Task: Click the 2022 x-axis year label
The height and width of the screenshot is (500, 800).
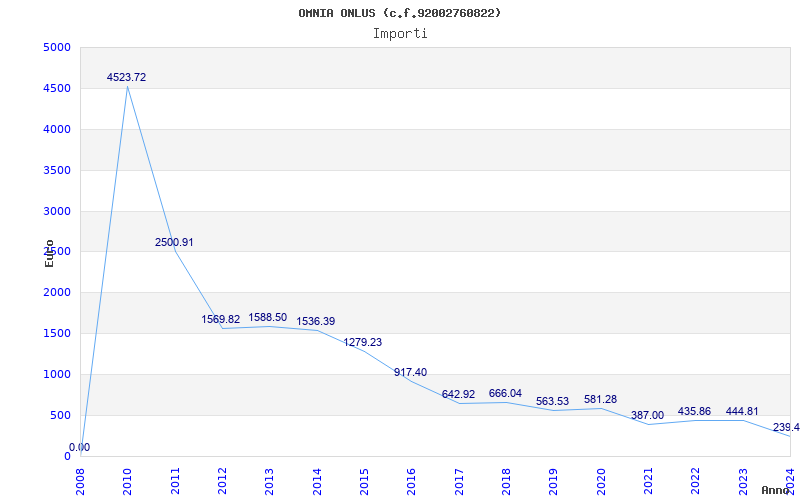Action: coord(696,482)
